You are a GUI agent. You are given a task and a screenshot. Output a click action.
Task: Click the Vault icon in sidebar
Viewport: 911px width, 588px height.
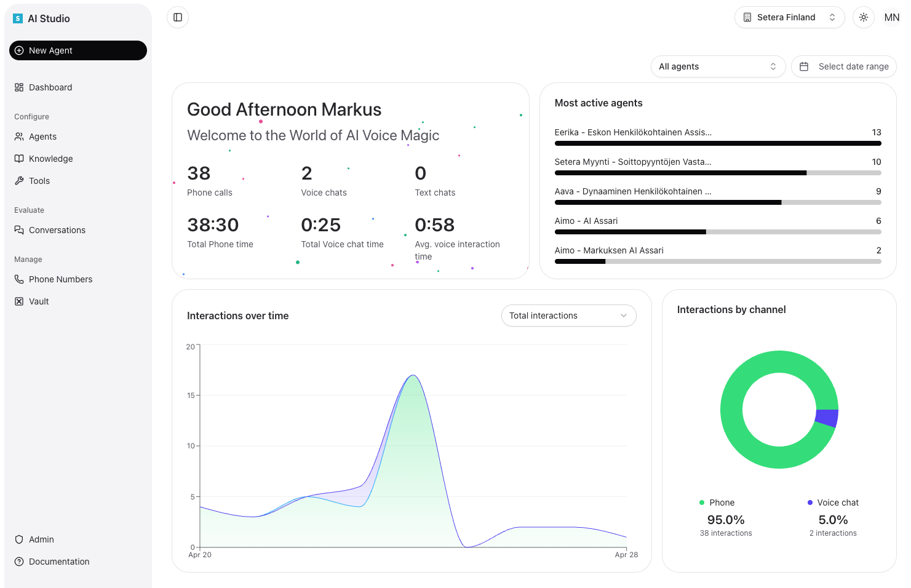[x=19, y=301]
